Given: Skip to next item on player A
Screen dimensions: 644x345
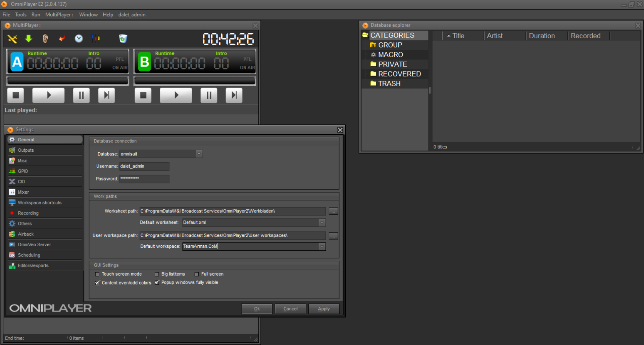Looking at the screenshot, I should [106, 95].
